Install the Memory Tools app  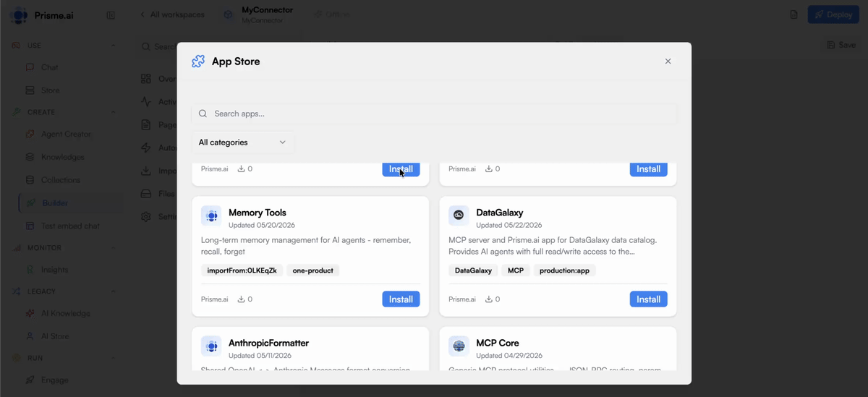[401, 299]
